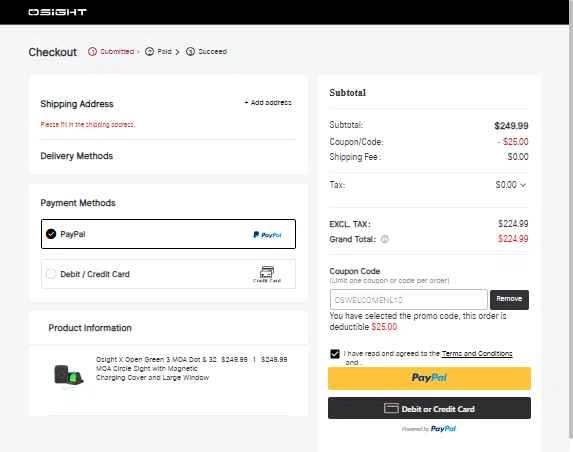Click the Osight X Open Green product title

click(156, 368)
